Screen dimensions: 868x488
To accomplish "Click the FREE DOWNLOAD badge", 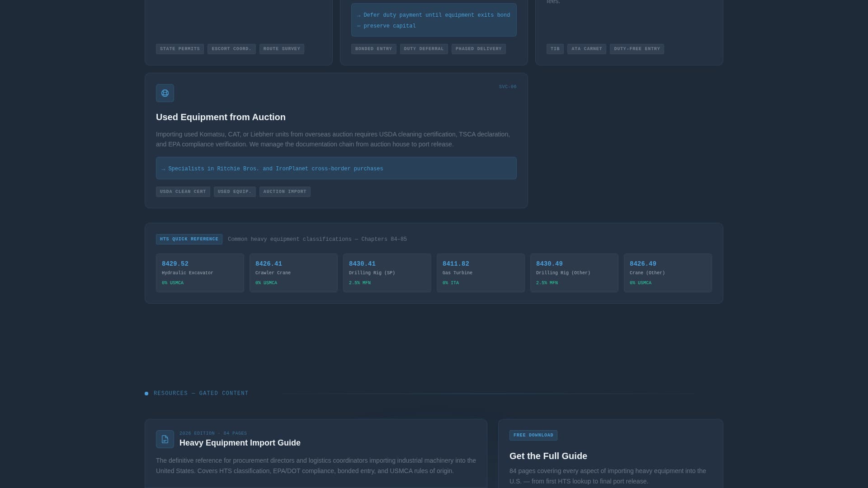I will (x=533, y=435).
